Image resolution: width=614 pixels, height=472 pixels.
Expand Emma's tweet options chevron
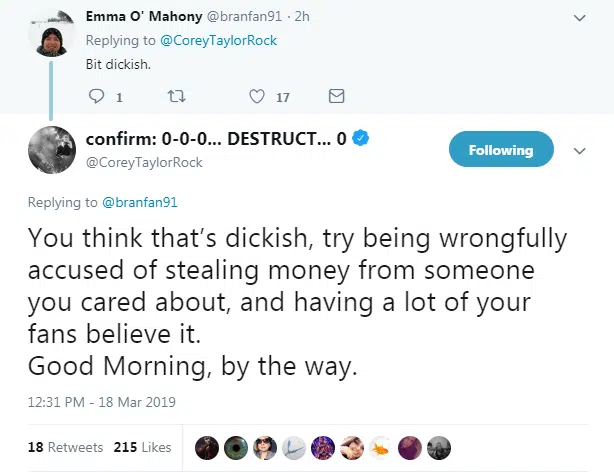tap(580, 18)
